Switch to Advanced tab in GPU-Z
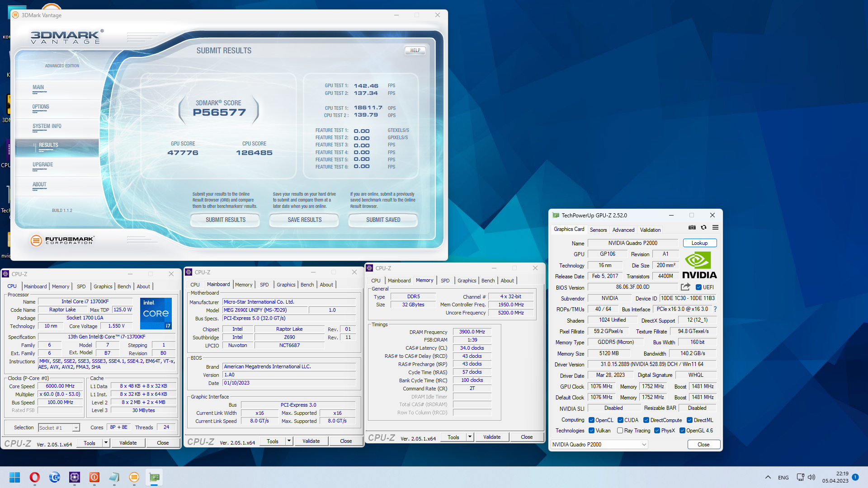The width and height of the screenshot is (868, 488). click(623, 230)
